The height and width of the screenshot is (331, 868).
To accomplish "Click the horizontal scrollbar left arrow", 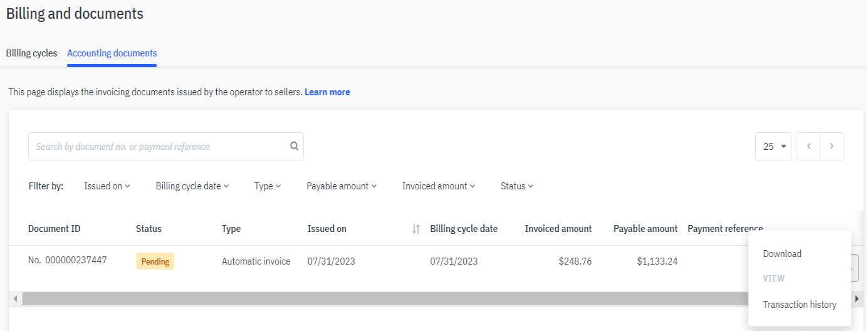I will [x=15, y=299].
